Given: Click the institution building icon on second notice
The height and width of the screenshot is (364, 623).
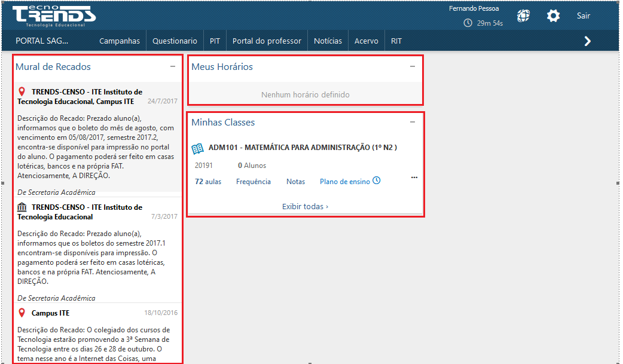Looking at the screenshot, I should (x=22, y=207).
